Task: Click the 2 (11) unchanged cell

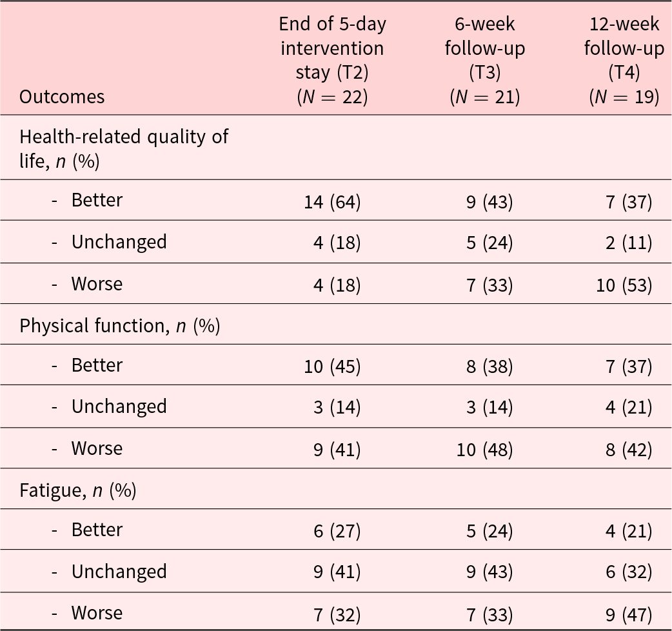Action: [x=629, y=243]
